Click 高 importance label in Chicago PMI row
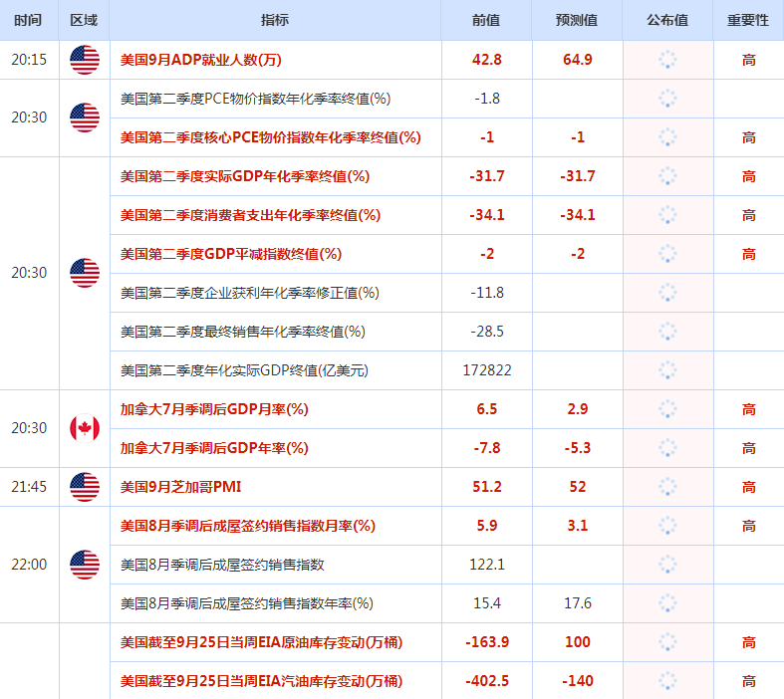Image resolution: width=784 pixels, height=699 pixels. click(748, 487)
